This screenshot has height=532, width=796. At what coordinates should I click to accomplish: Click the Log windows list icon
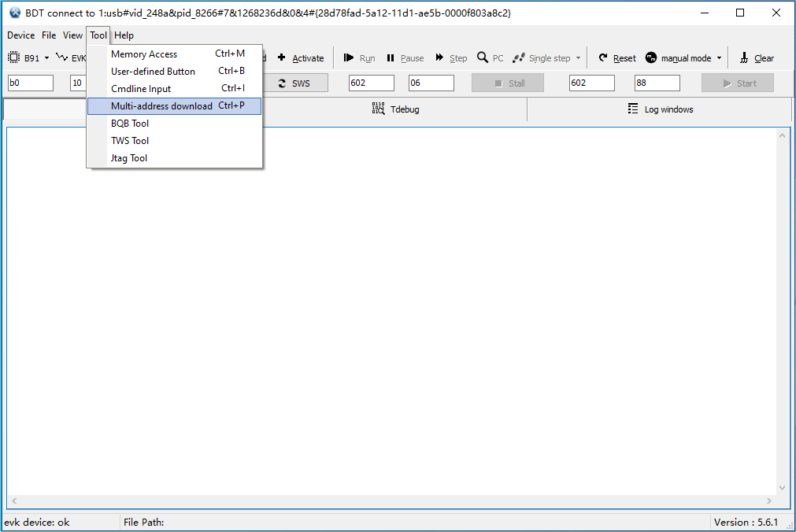[632, 109]
